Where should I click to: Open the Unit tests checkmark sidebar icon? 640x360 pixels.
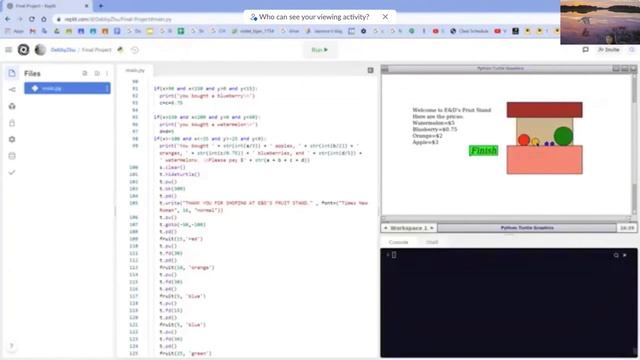pyautogui.click(x=12, y=172)
